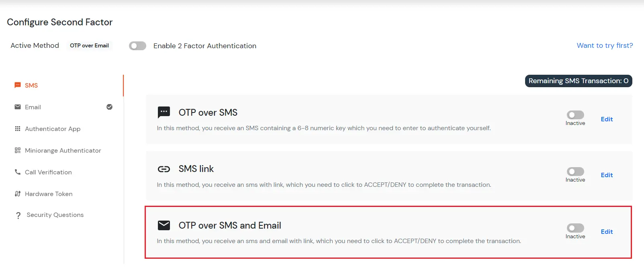This screenshot has width=644, height=270.
Task: Enable 2 Factor Authentication
Action: [x=137, y=45]
